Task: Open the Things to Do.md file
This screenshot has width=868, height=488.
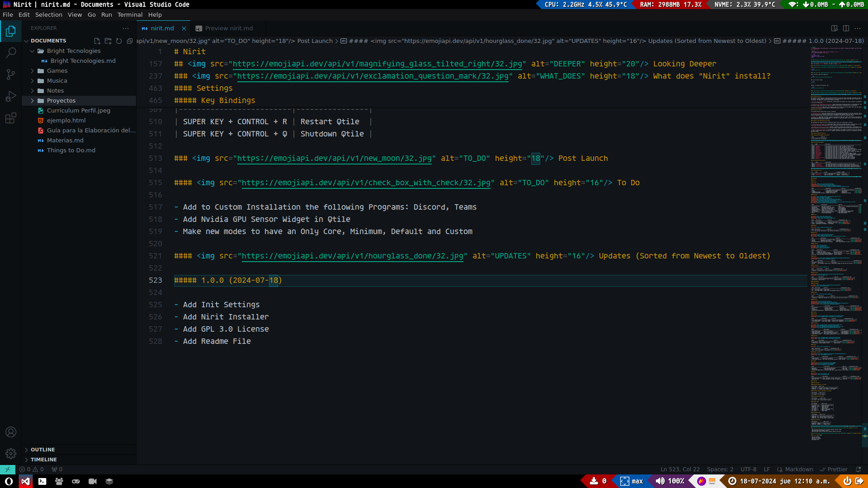Action: (71, 150)
